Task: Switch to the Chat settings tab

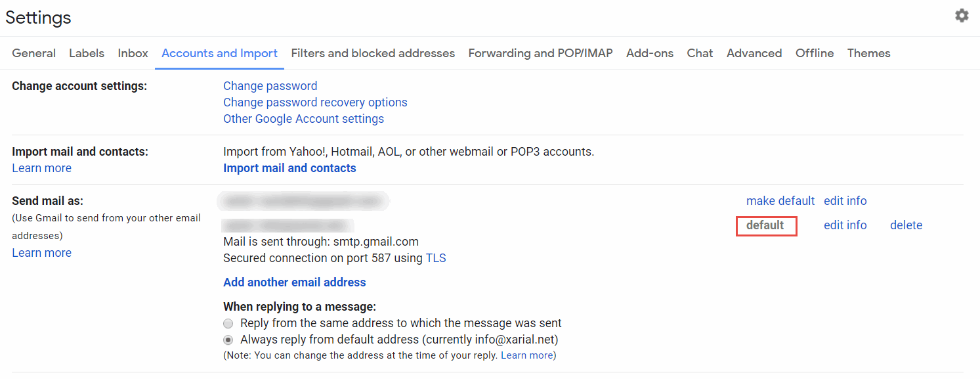Action: [x=699, y=53]
